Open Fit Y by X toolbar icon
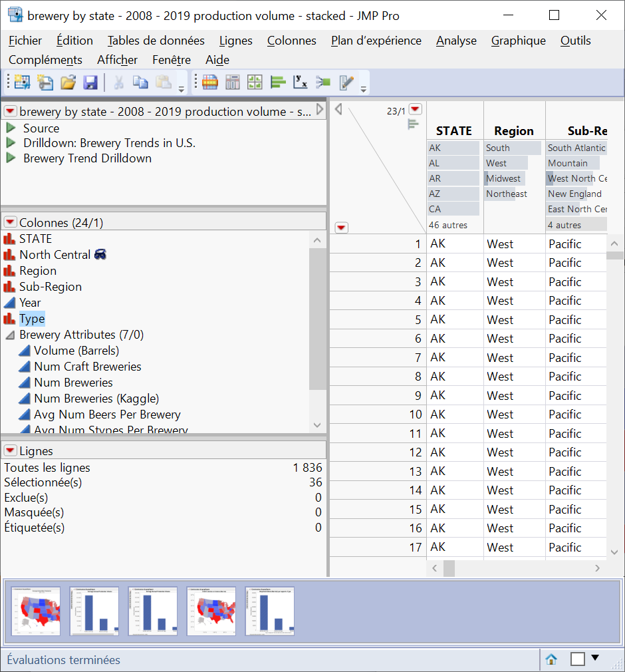 tap(301, 83)
